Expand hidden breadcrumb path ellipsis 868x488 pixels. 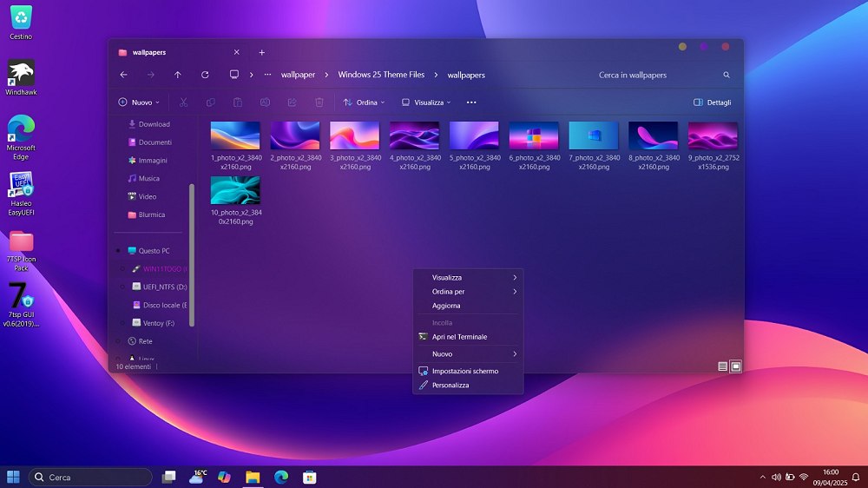268,75
